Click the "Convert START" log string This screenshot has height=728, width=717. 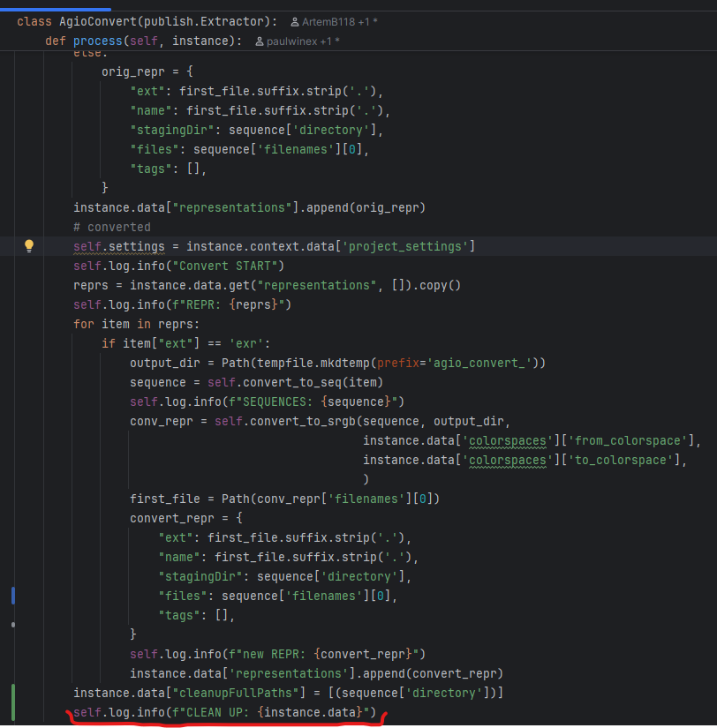(224, 266)
